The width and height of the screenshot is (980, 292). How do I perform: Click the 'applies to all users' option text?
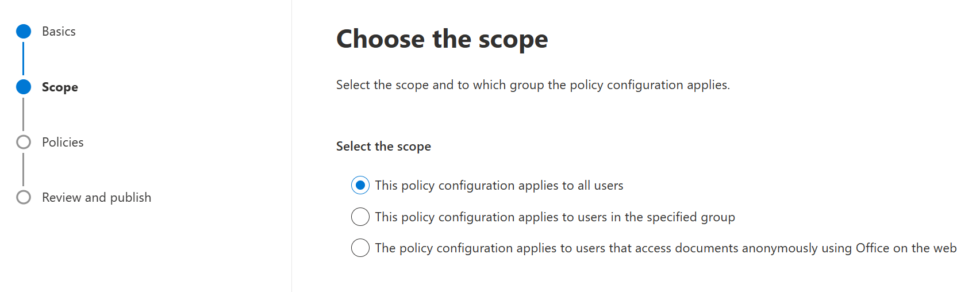click(x=499, y=186)
